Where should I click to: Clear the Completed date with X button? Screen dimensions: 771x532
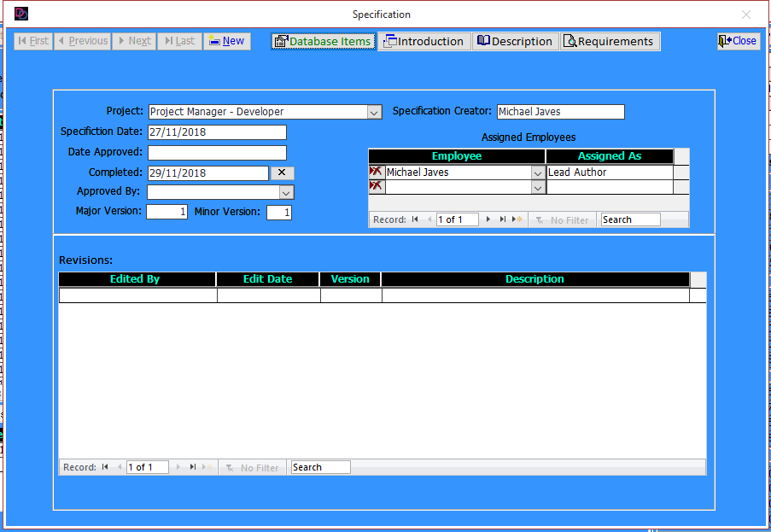(282, 172)
